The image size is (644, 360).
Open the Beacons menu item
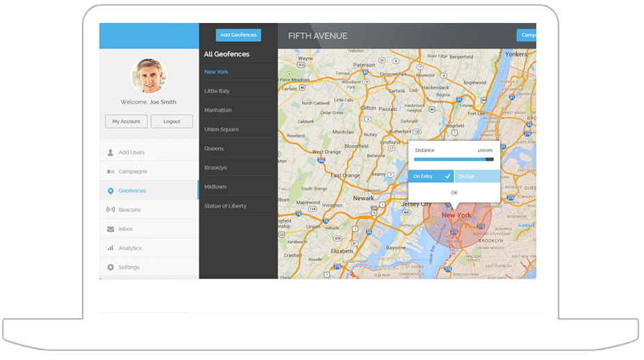(x=149, y=210)
